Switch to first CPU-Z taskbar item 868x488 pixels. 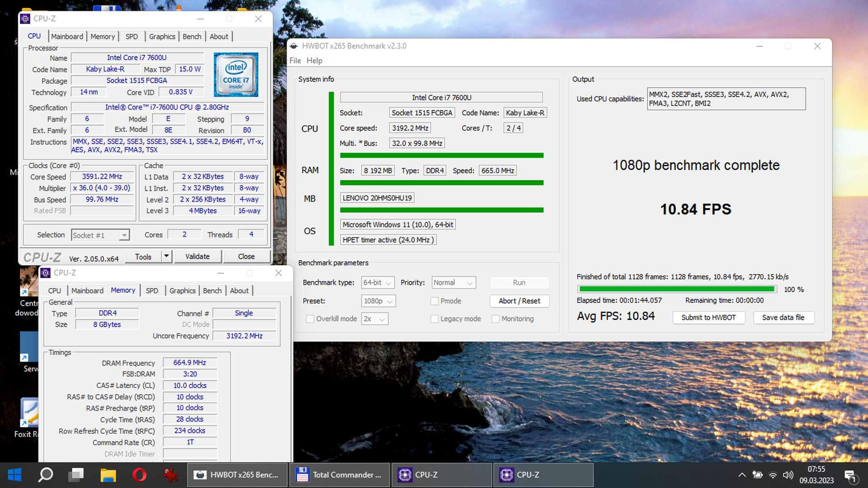tap(442, 475)
